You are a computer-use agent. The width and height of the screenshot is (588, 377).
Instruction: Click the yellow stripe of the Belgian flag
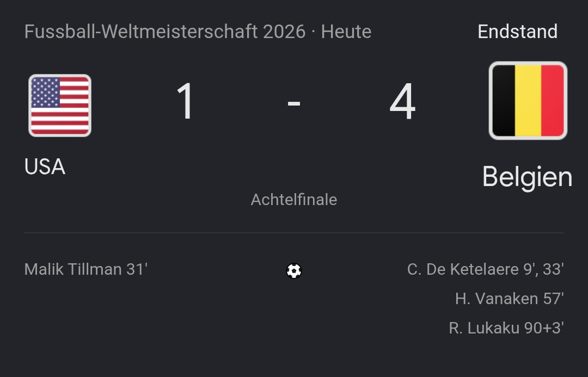pyautogui.click(x=528, y=101)
